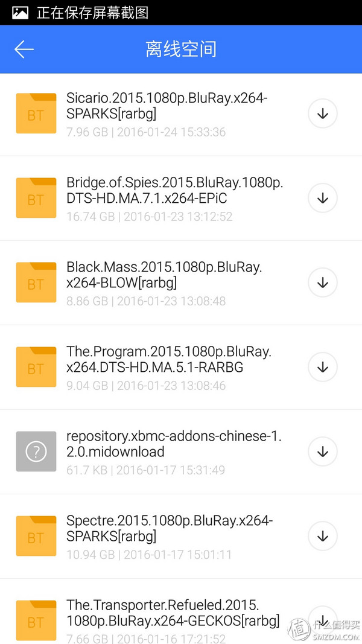Tap the back arrow in header
This screenshot has height=644, width=362.
click(24, 49)
